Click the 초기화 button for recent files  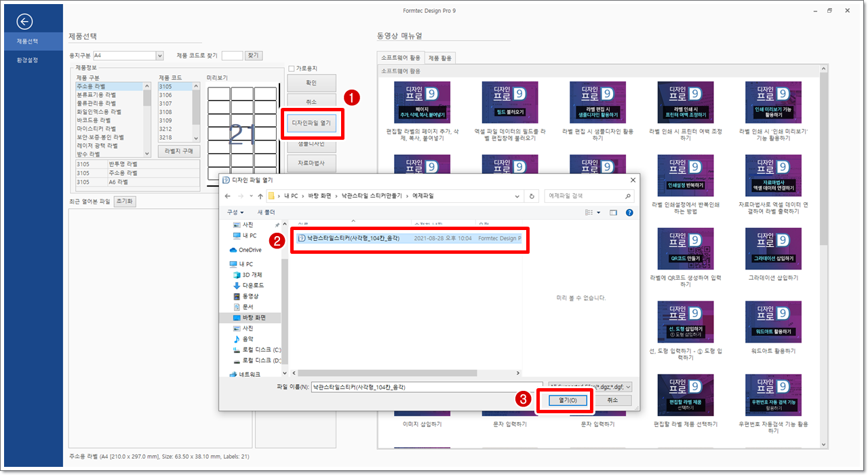coord(124,202)
